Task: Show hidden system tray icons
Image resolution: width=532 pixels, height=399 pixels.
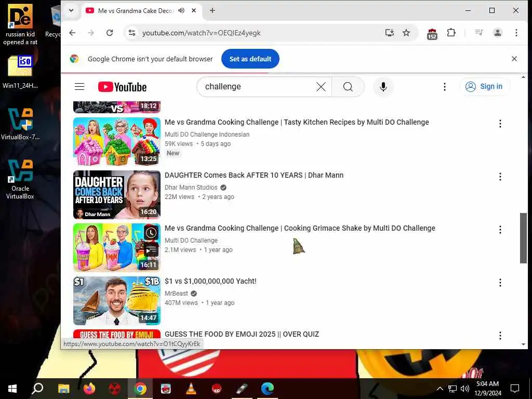Action: [440, 389]
